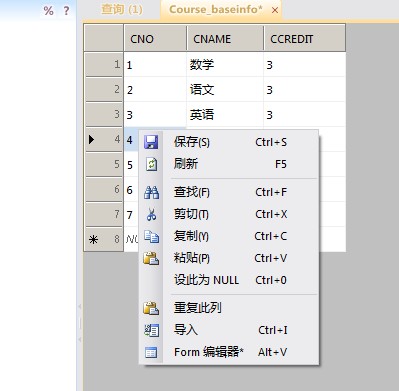The image size is (399, 391).
Task: Select row header number 7
Action: pyautogui.click(x=104, y=214)
